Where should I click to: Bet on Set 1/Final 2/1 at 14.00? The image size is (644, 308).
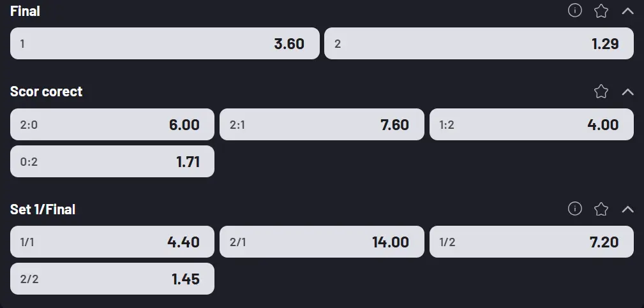click(322, 242)
